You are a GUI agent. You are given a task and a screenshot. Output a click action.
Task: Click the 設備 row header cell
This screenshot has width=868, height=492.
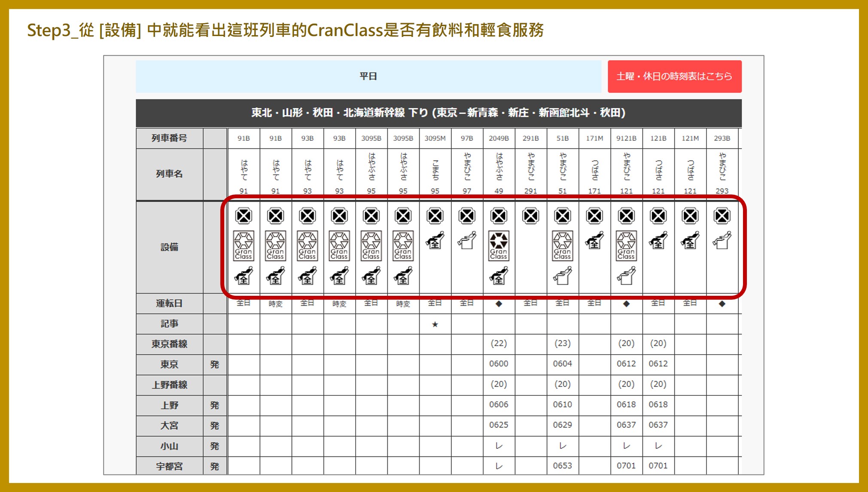pyautogui.click(x=169, y=247)
